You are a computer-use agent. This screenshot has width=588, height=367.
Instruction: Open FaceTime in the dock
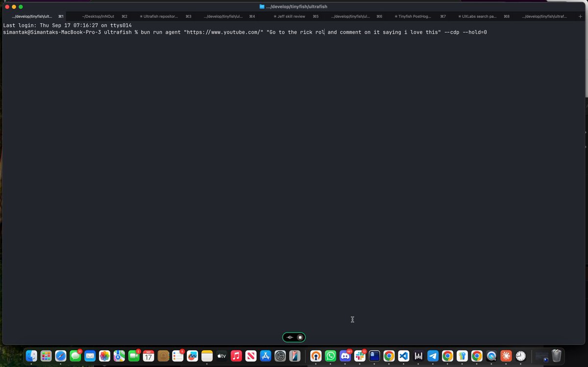[134, 356]
